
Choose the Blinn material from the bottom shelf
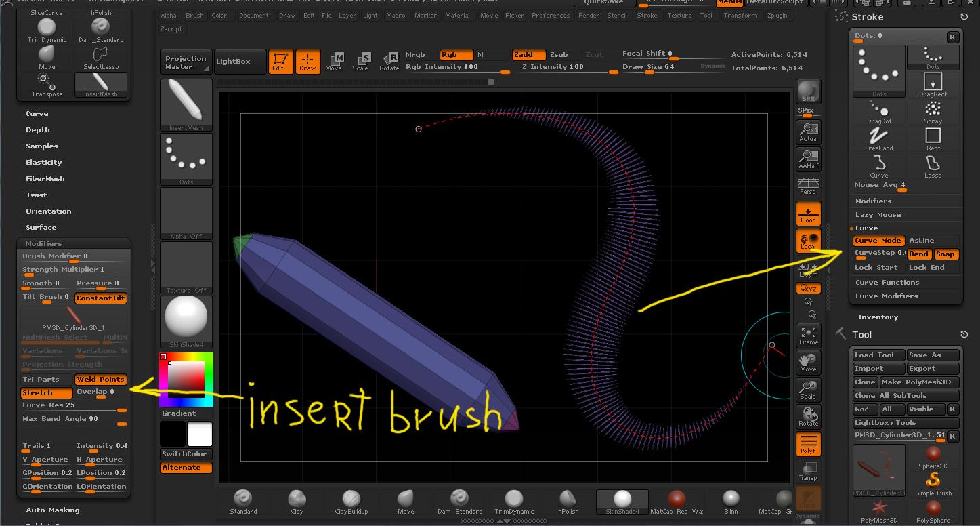pos(731,502)
